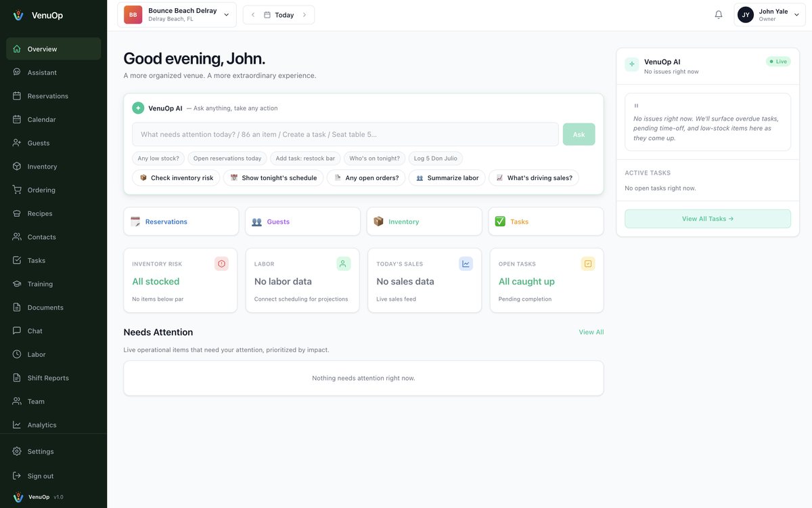
Task: Click 'Any open orders?' action
Action: [366, 178]
